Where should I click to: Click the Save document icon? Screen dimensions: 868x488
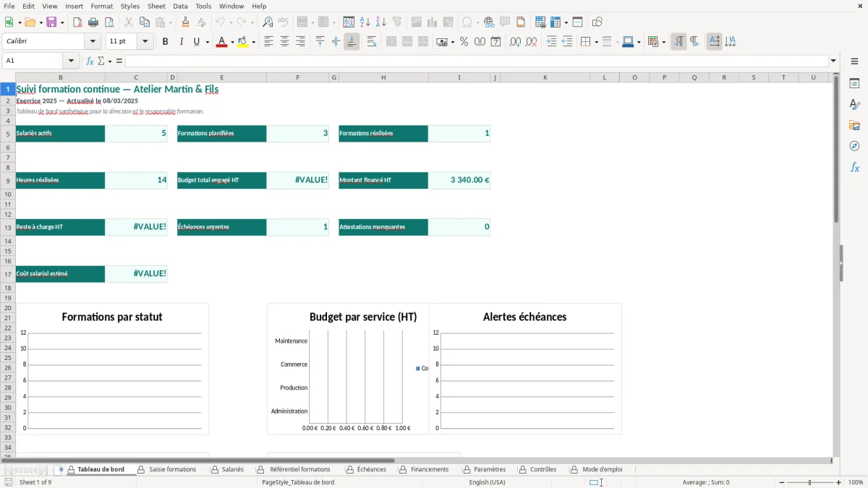[x=51, y=22]
